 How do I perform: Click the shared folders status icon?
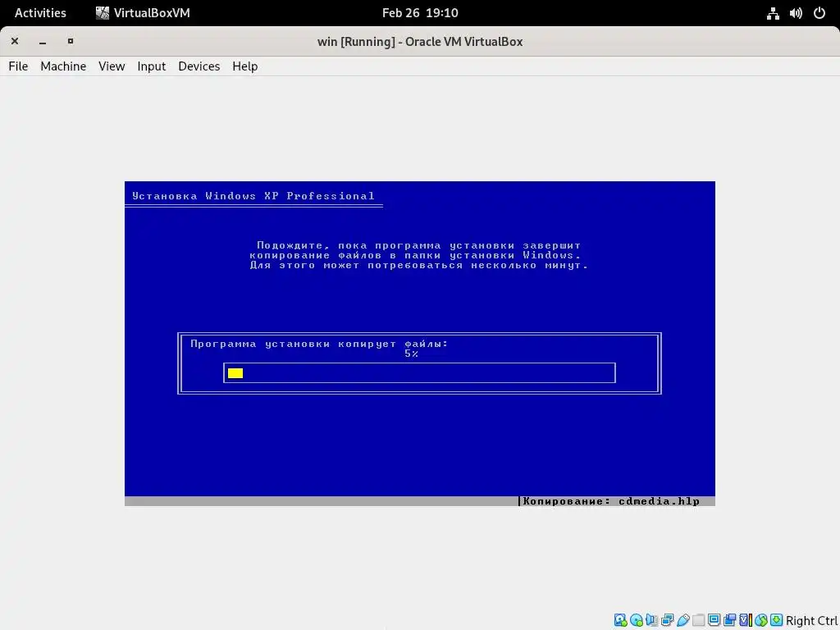[698, 620]
